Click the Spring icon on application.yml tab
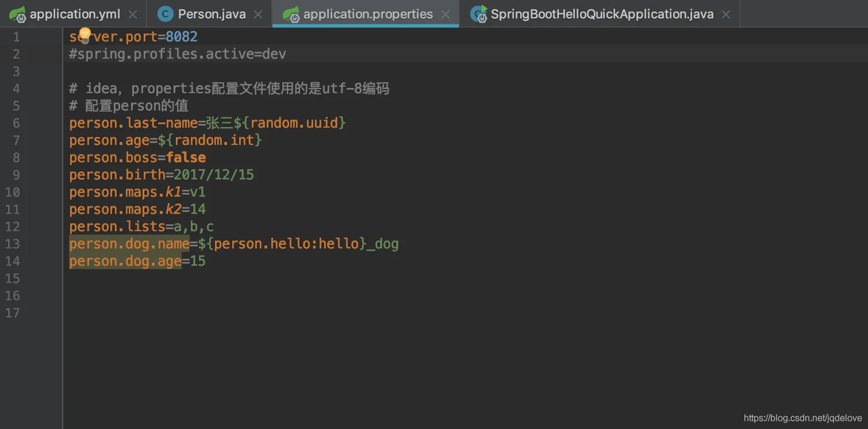Screen dimensions: 868x429 click(x=17, y=14)
